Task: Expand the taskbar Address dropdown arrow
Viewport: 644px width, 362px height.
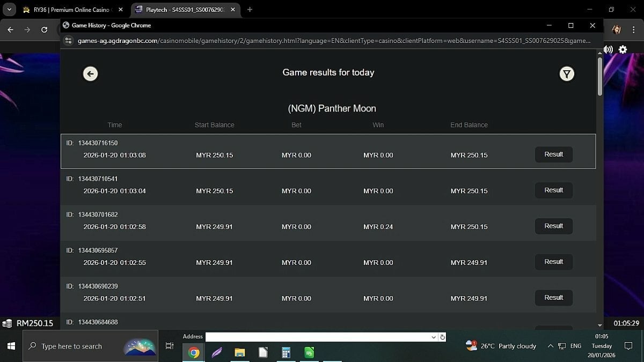Action: [434, 337]
